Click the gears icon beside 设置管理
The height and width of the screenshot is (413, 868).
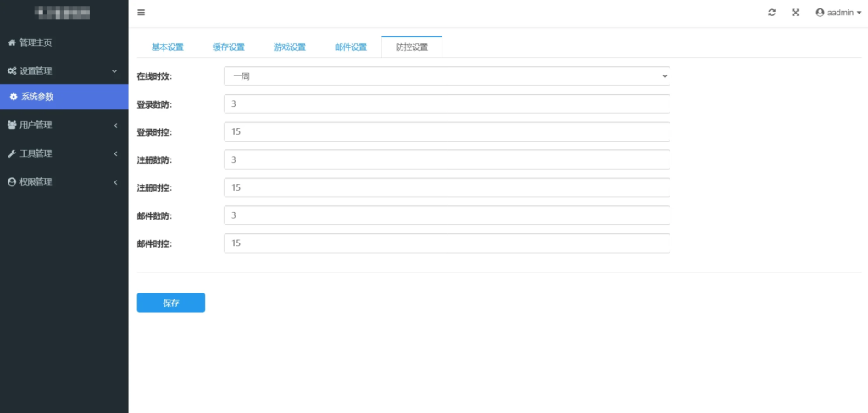coord(12,71)
